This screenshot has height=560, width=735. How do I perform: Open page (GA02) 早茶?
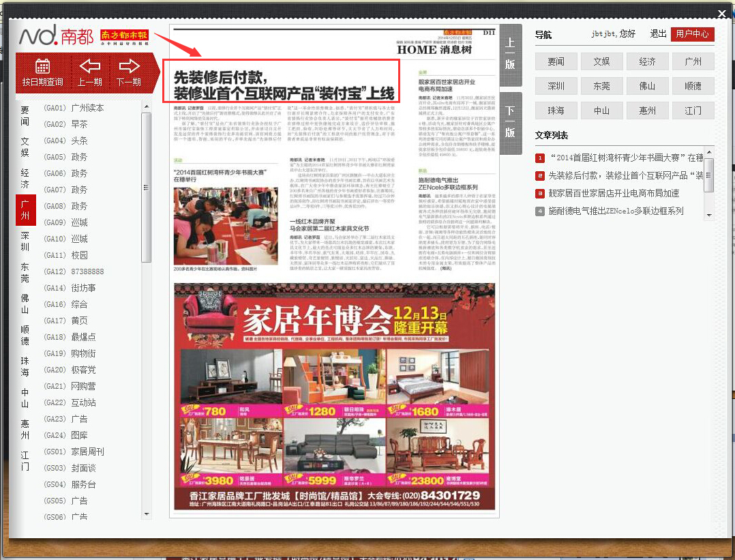tap(65, 124)
